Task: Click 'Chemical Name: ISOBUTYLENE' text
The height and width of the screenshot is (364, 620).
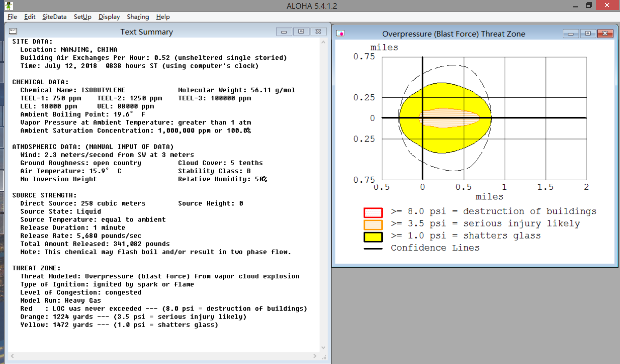Action: click(73, 90)
